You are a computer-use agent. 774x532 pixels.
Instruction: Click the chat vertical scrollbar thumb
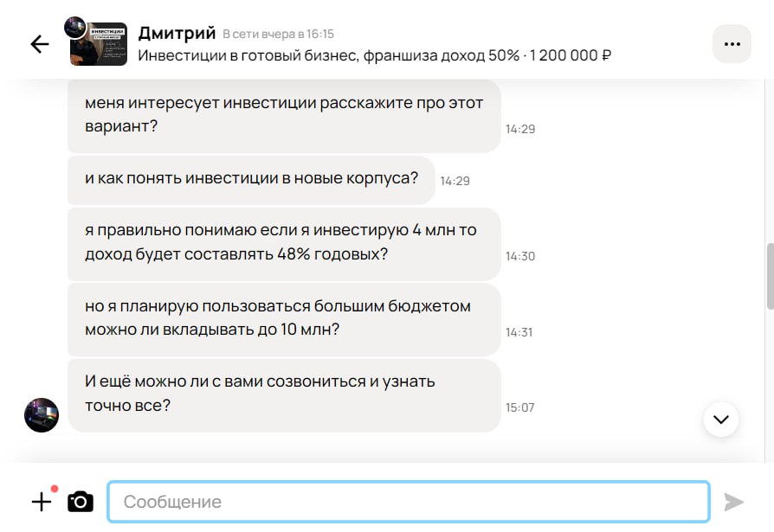point(770,276)
